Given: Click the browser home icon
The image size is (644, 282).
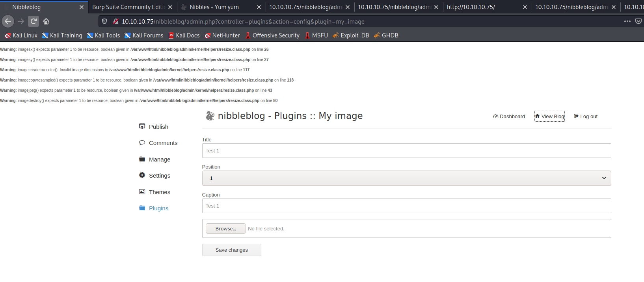Looking at the screenshot, I should click(x=46, y=21).
